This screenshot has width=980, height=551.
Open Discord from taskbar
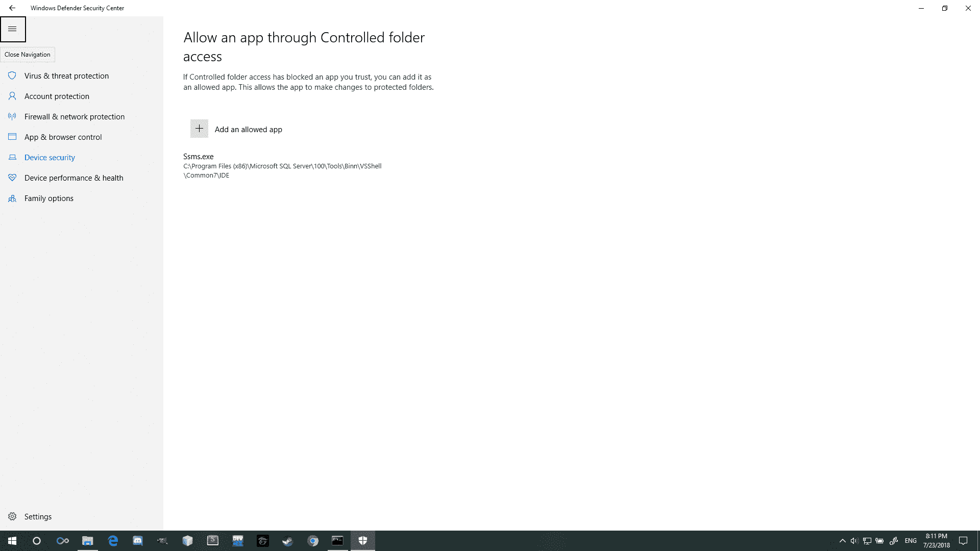click(x=138, y=541)
